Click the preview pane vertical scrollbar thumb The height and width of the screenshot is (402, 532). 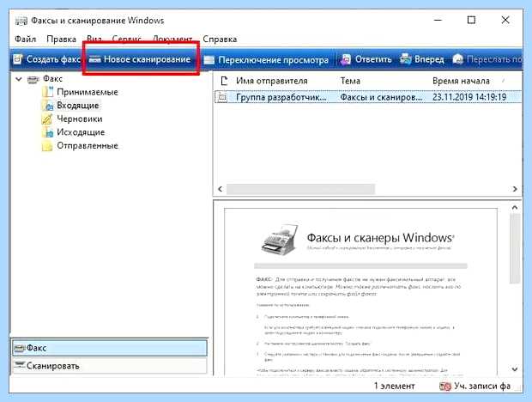[515, 248]
